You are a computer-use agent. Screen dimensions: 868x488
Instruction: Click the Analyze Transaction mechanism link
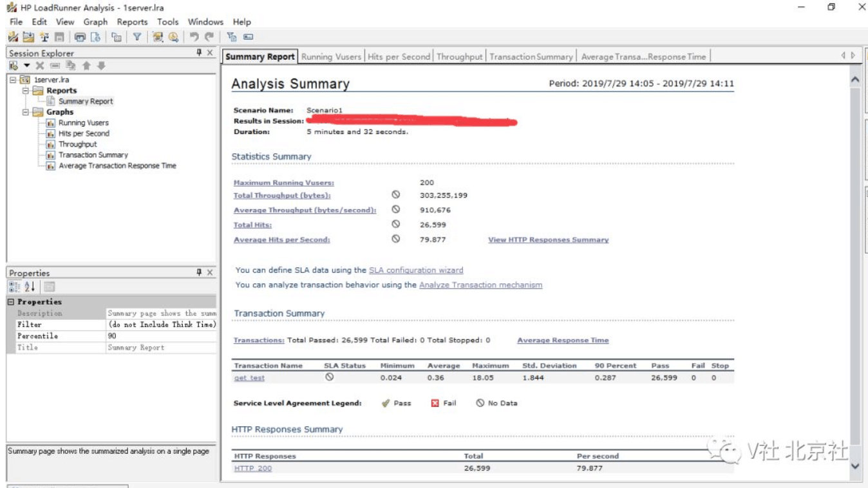(480, 285)
